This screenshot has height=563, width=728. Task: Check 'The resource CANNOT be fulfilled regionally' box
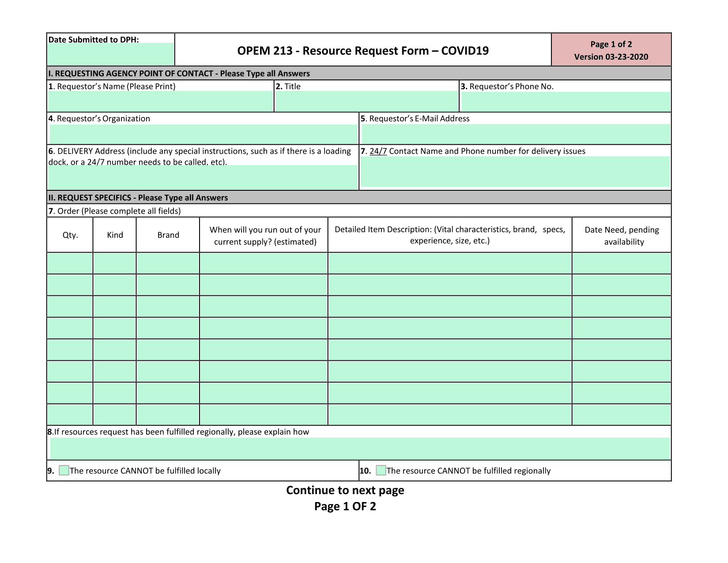[381, 470]
